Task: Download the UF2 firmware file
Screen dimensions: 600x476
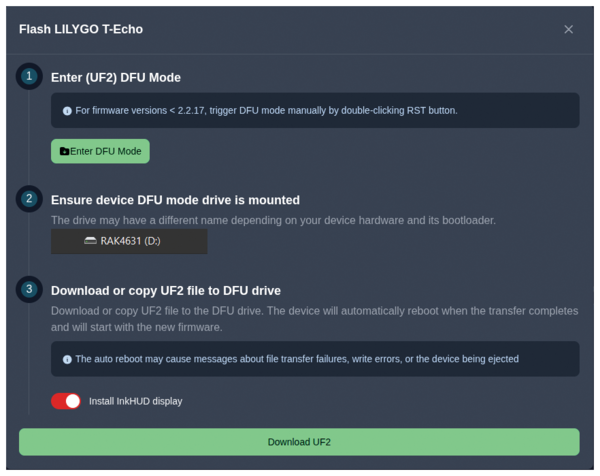Action: (299, 442)
